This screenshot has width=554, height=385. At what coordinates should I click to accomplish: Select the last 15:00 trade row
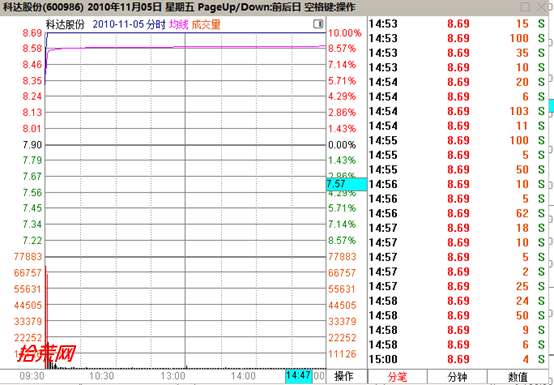coord(457,359)
